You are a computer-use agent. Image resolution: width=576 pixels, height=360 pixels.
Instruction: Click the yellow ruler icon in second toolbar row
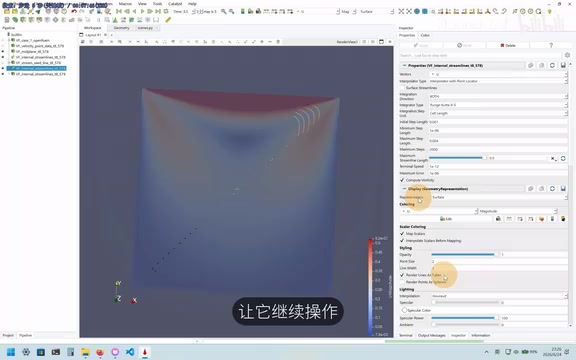pyautogui.click(x=168, y=20)
